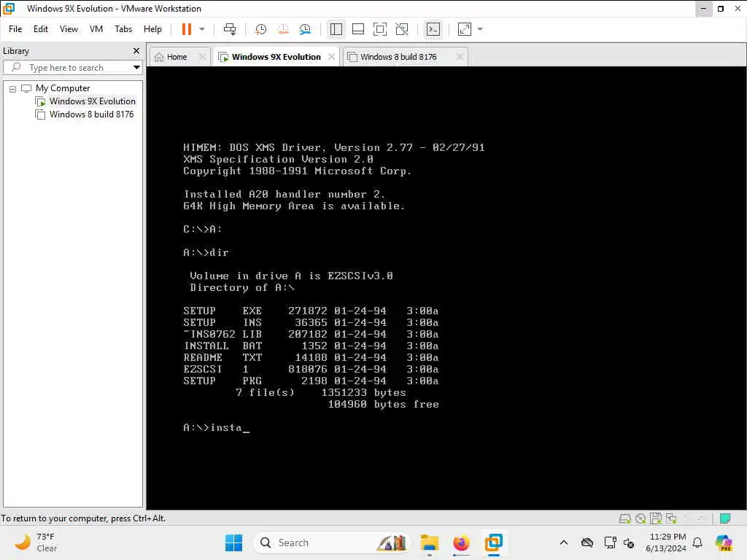Open the Tabs menu
Viewport: 747px width, 560px height.
tap(123, 29)
